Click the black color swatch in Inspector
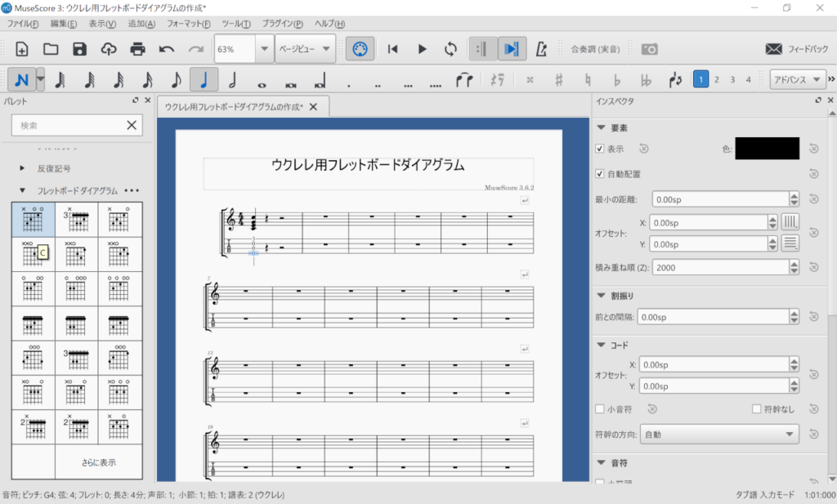This screenshot has height=504, width=837. 767,149
